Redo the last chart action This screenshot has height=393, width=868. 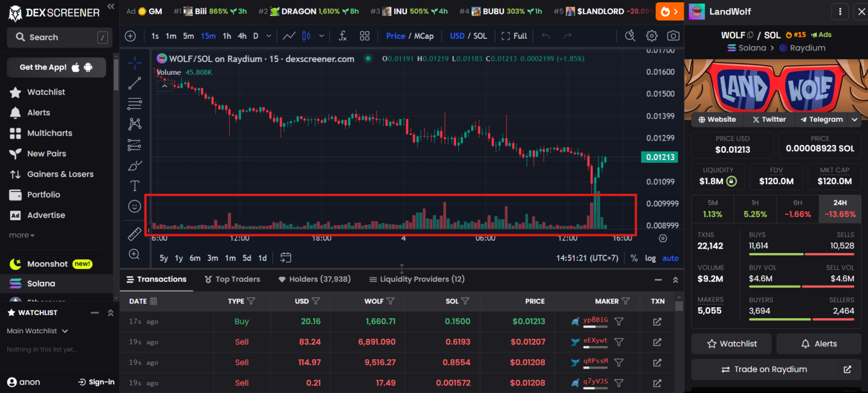click(x=567, y=36)
